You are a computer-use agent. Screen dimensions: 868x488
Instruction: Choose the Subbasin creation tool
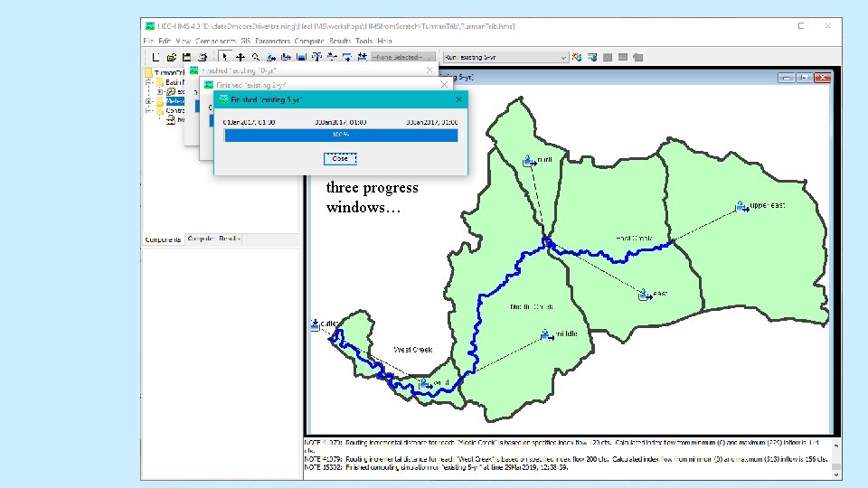tap(271, 57)
